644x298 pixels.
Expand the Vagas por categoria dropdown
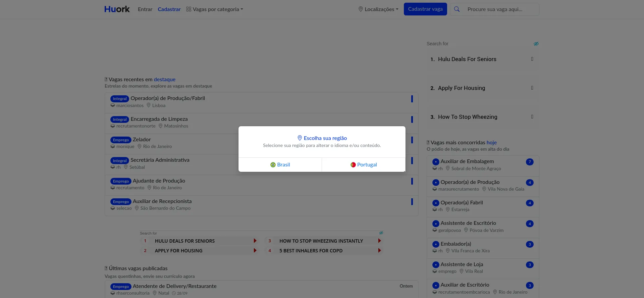215,9
